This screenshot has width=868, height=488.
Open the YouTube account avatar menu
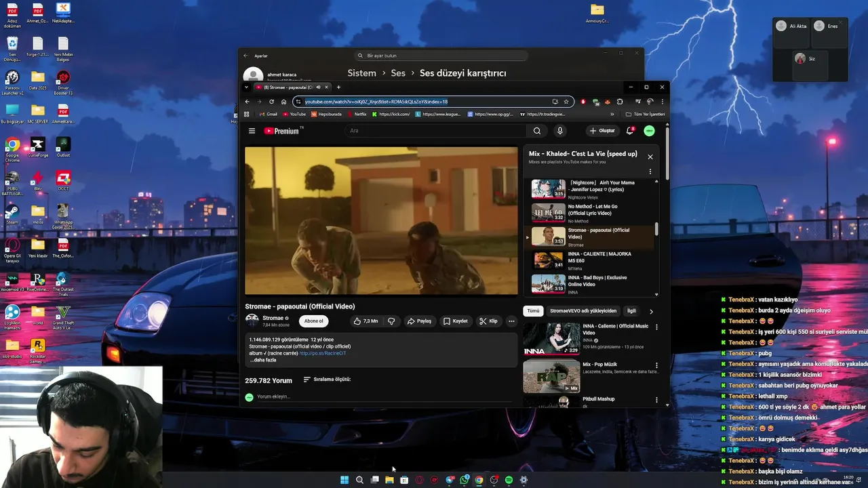pyautogui.click(x=649, y=131)
